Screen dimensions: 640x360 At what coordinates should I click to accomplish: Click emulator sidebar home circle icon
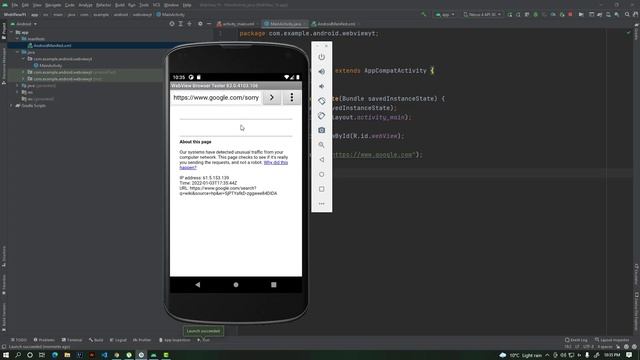point(322,174)
